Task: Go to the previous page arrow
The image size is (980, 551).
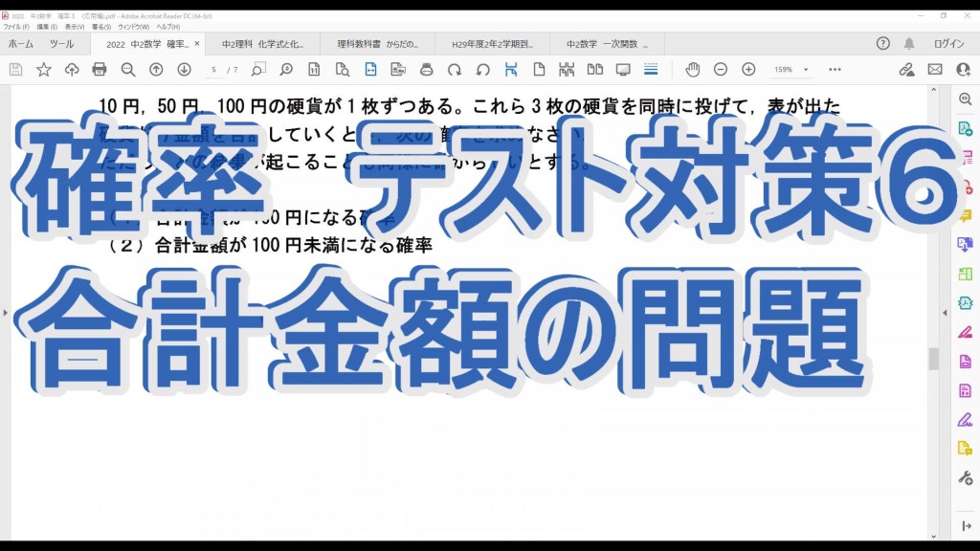Action: pyautogui.click(x=156, y=70)
